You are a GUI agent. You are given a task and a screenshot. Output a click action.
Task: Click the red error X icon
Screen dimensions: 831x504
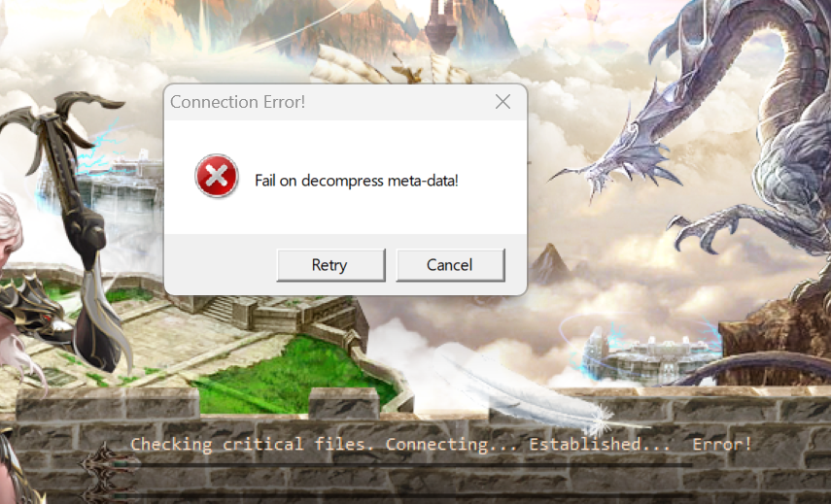point(217,176)
